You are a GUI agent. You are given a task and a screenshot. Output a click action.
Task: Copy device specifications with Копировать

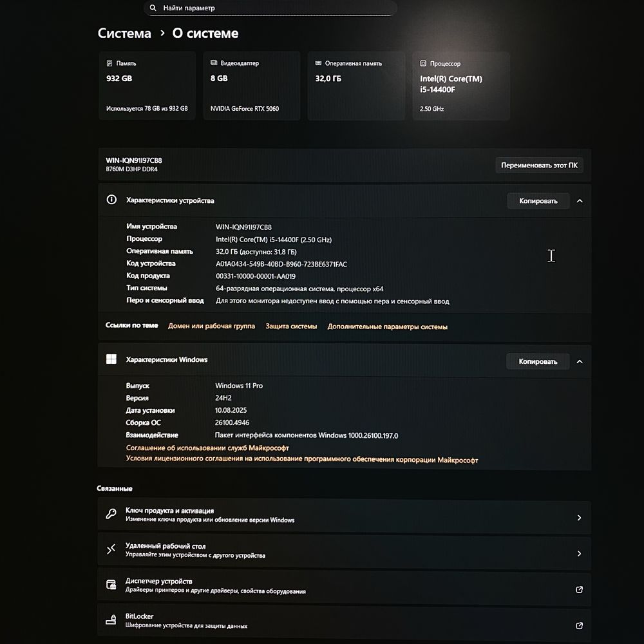pos(538,201)
